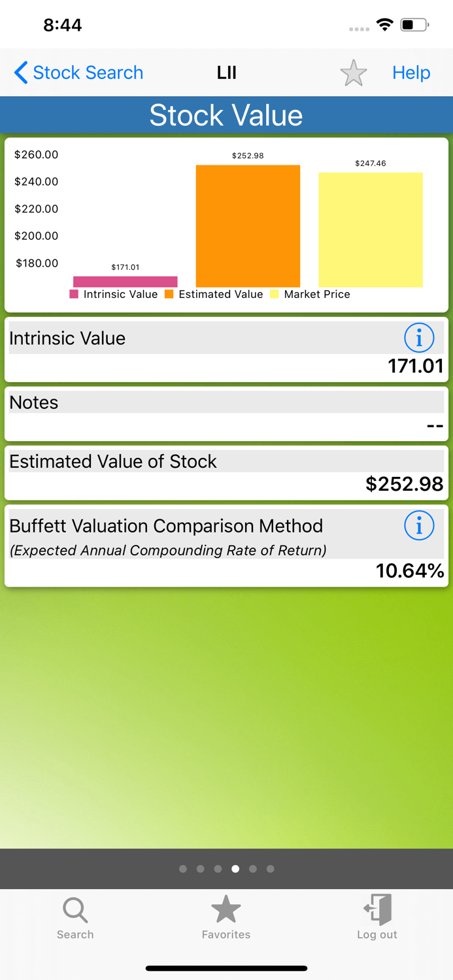The height and width of the screenshot is (980, 453).
Task: Tap the fourth page indicator dot
Action: (235, 869)
